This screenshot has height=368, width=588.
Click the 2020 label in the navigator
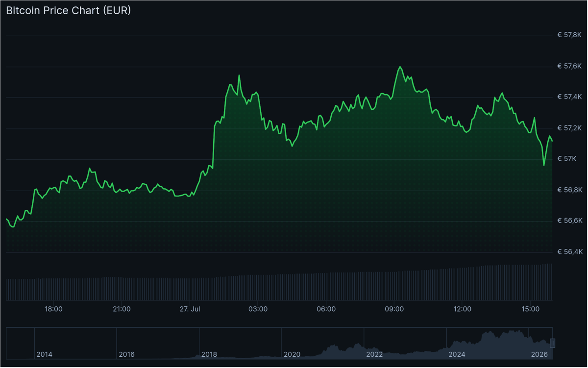[x=292, y=354]
